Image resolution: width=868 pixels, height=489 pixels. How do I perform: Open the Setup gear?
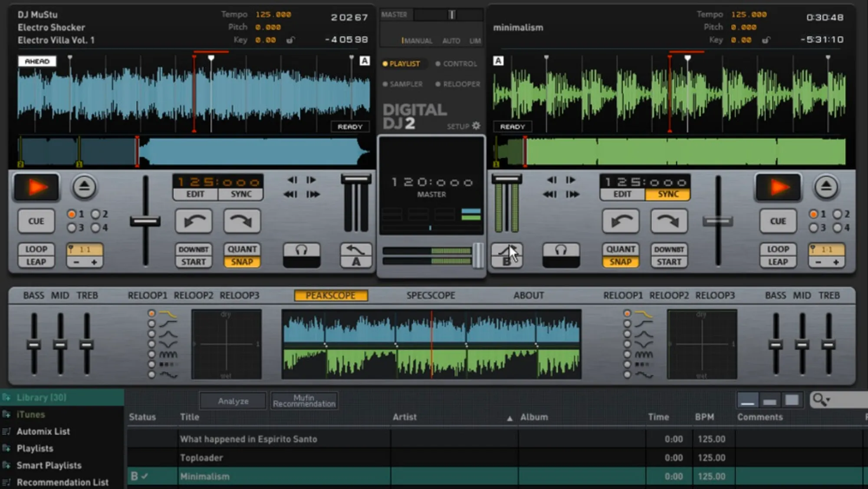[x=476, y=126]
